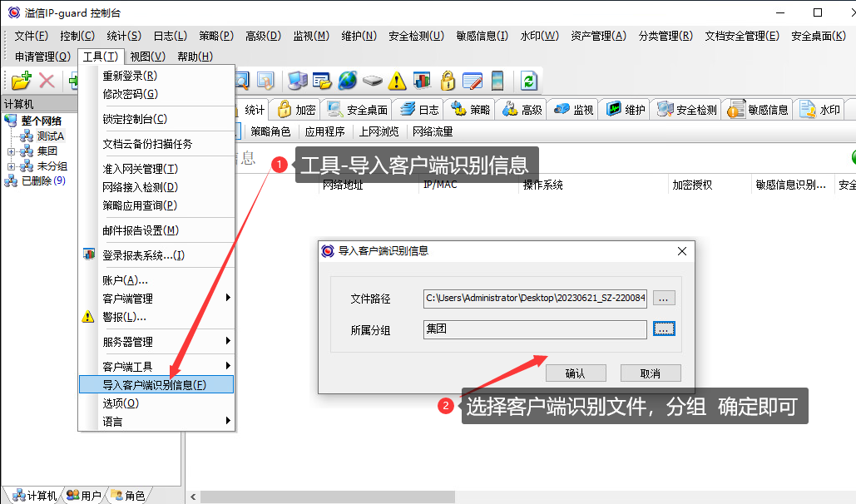Click the bar chart statistics toolbar icon
This screenshot has width=856, height=504.
coord(422,81)
